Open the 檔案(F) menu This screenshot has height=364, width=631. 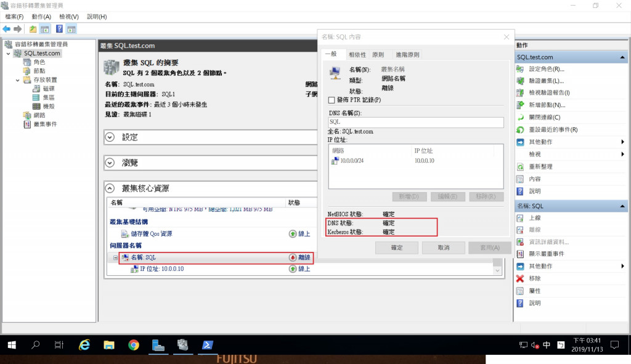(x=14, y=17)
